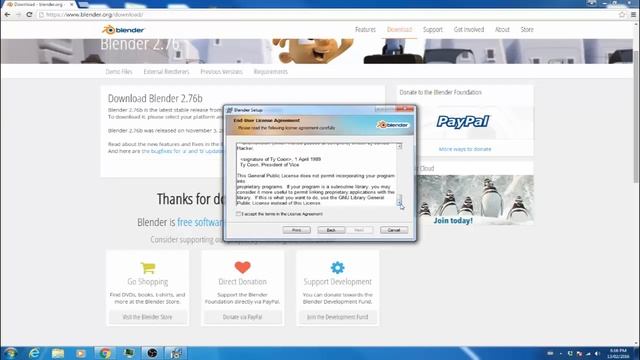Select the Download - blender.org browser tab
This screenshot has width=640, height=360.
click(x=38, y=4)
